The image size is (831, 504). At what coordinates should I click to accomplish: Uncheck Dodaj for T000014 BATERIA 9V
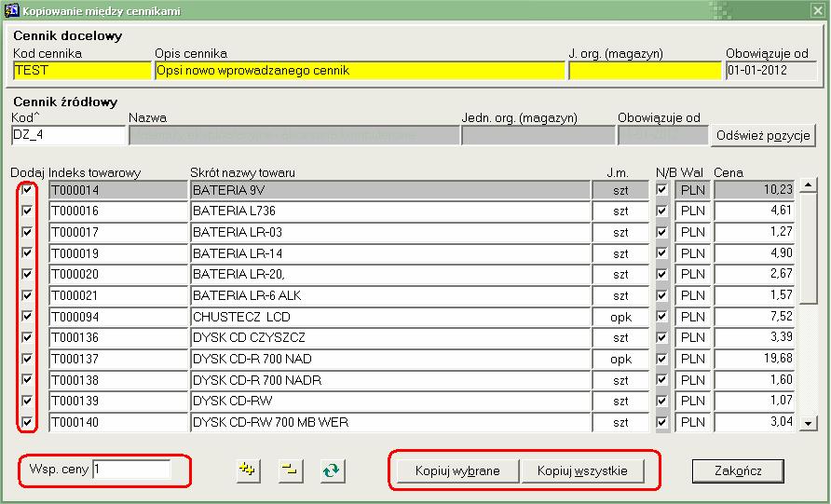pos(27,189)
